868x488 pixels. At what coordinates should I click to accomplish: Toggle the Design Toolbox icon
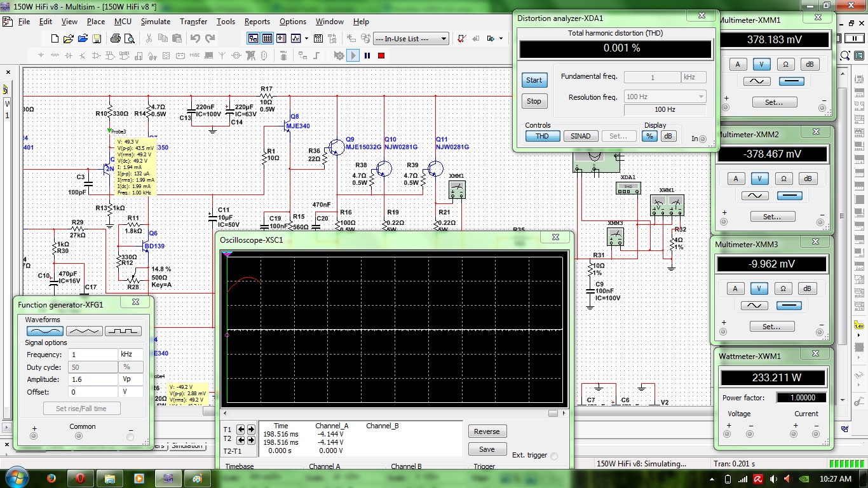(x=253, y=39)
